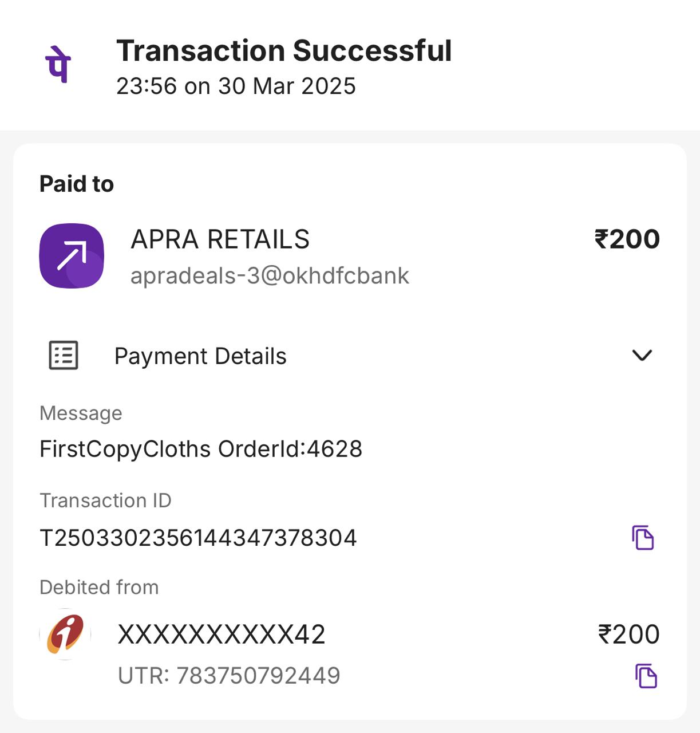Tap the PhonePe logo icon
This screenshot has height=733, width=700.
pos(58,64)
